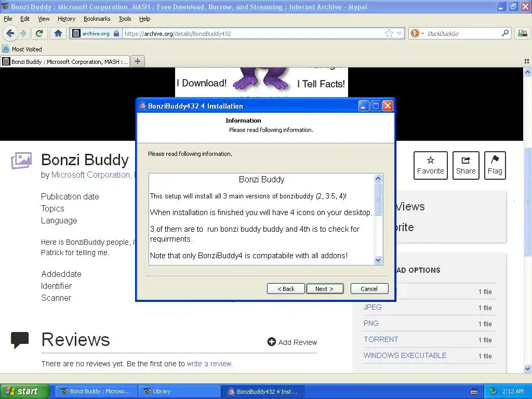The height and width of the screenshot is (399, 532).
Task: Click the Bonzi Buddy preview image
Action: click(262, 82)
